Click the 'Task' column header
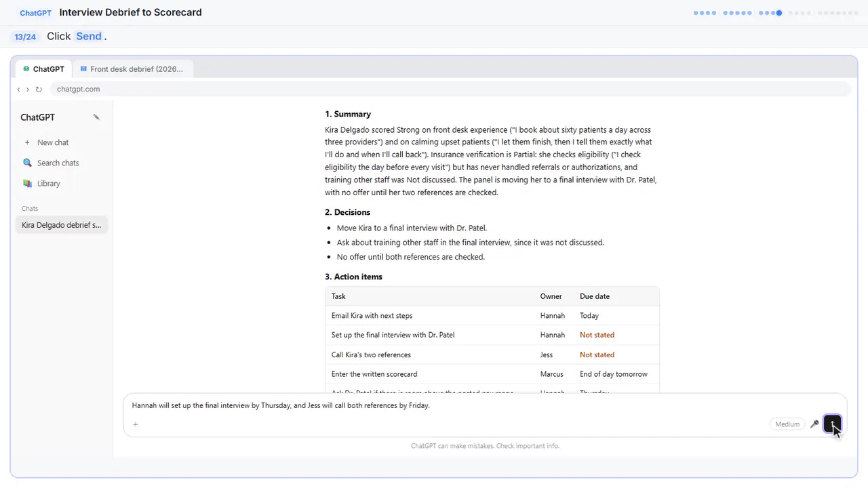This screenshot has height=488, width=868. (x=338, y=296)
